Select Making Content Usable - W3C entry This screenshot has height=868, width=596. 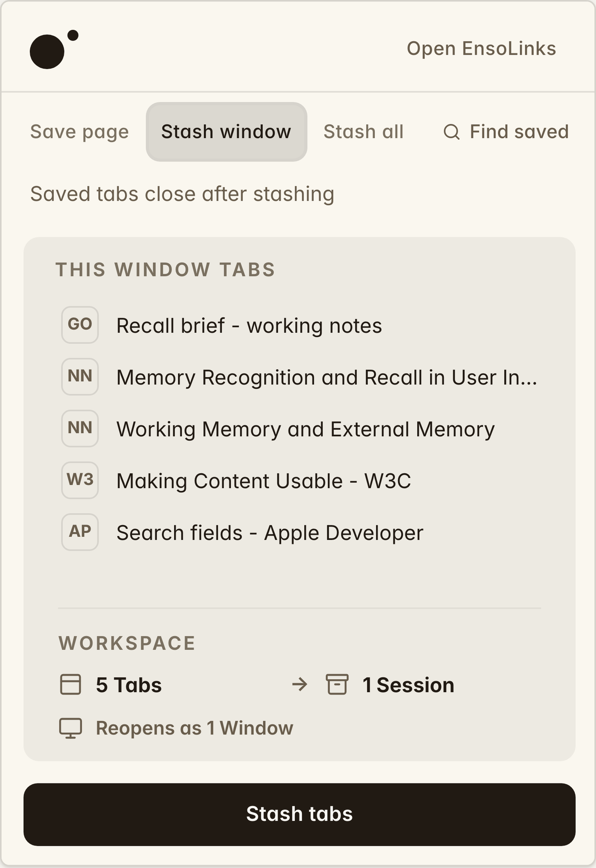click(x=299, y=480)
